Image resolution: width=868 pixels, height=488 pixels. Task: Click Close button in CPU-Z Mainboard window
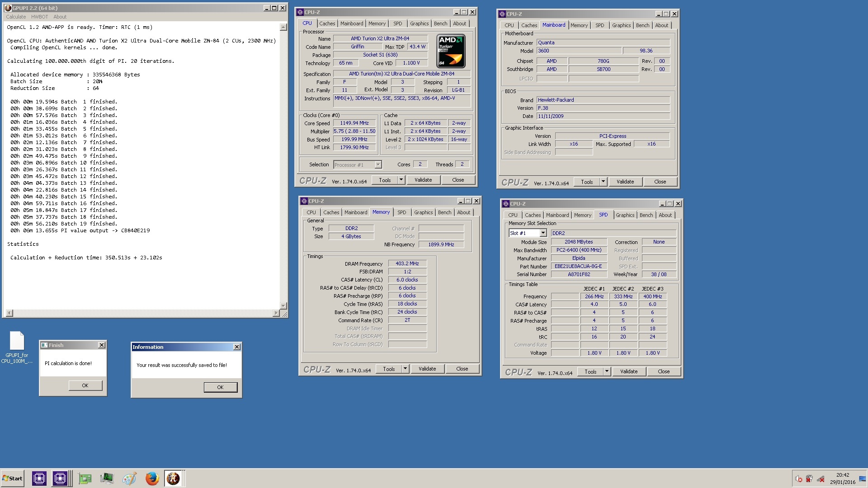click(660, 182)
